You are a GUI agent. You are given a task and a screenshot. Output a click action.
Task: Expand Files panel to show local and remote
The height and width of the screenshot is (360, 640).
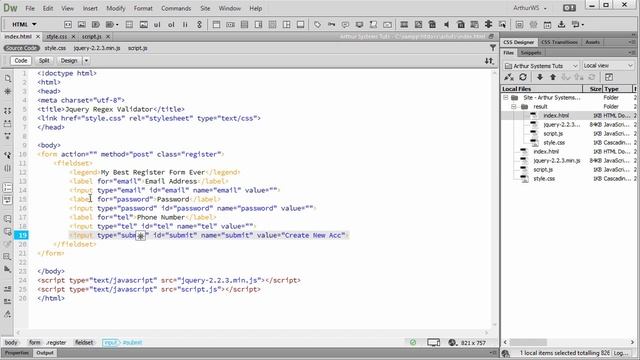(x=609, y=77)
